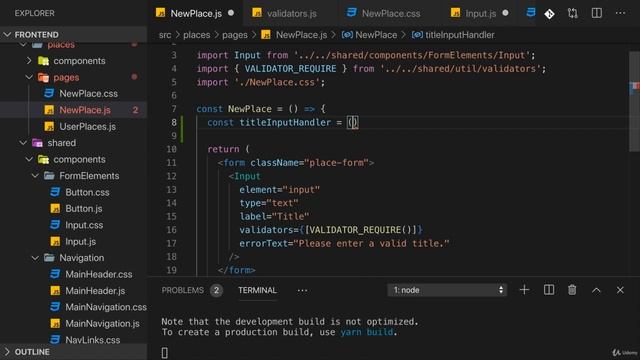This screenshot has width=640, height=360.
Task: Click the open changes compare icon
Action: 573,13
